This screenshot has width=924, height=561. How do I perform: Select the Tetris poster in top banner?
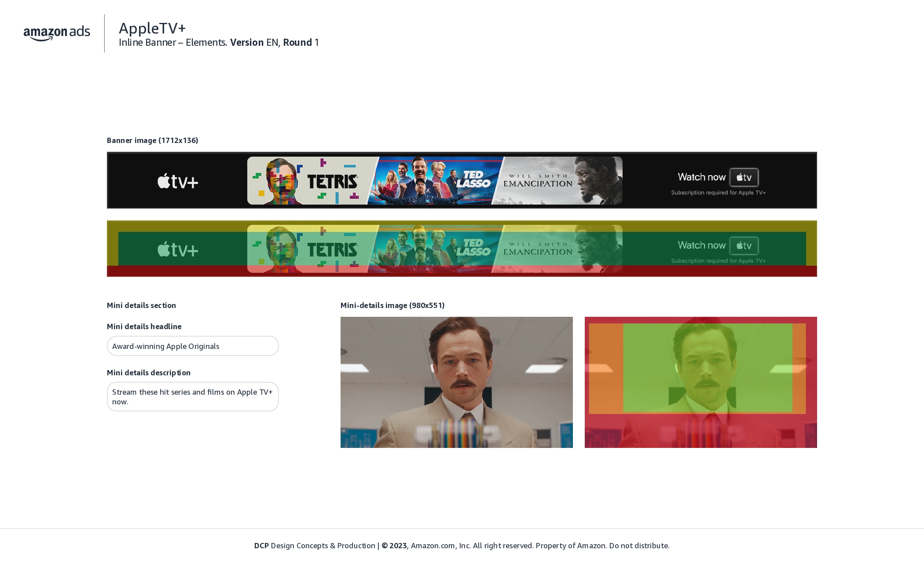tap(310, 180)
